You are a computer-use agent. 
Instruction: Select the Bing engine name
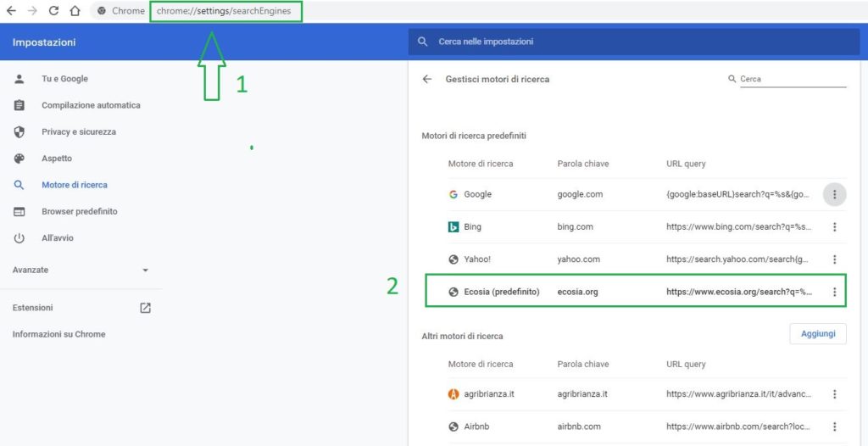(473, 226)
